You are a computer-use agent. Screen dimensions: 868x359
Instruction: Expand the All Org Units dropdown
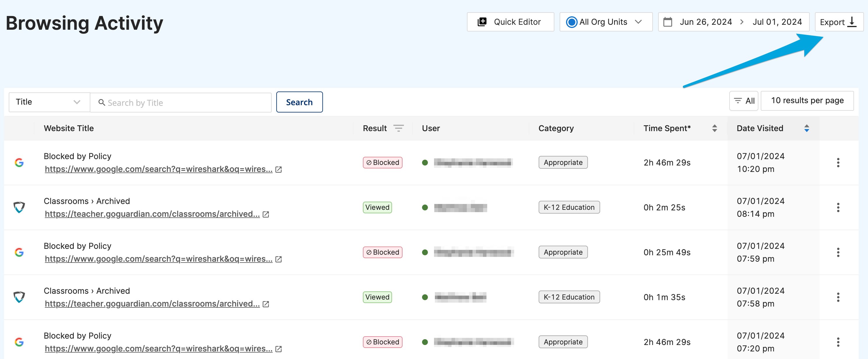pyautogui.click(x=638, y=22)
